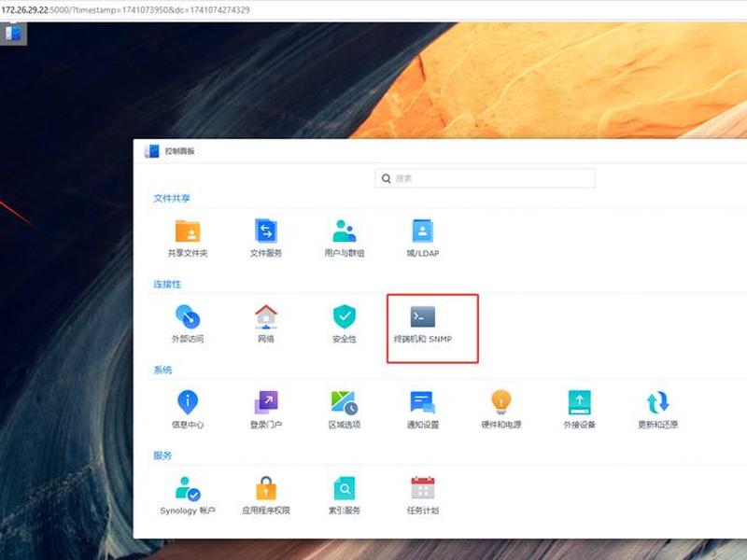This screenshot has width=747, height=560.
Task: Open 登录门户 login portal icon
Action: click(266, 402)
